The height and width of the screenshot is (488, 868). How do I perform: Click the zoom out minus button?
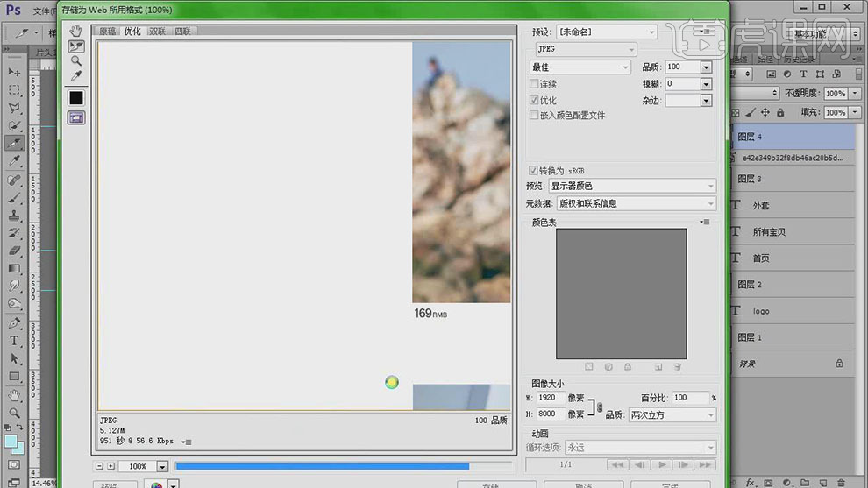tap(100, 466)
